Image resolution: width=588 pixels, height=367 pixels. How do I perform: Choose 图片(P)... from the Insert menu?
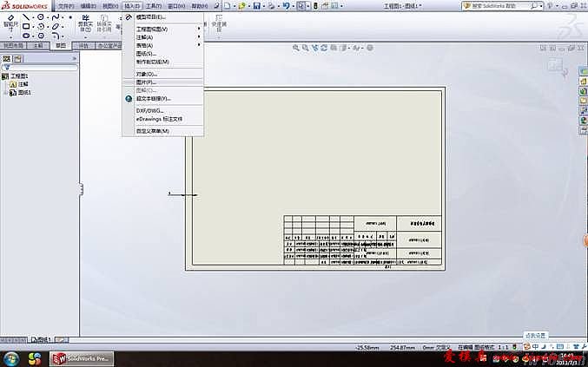point(146,82)
